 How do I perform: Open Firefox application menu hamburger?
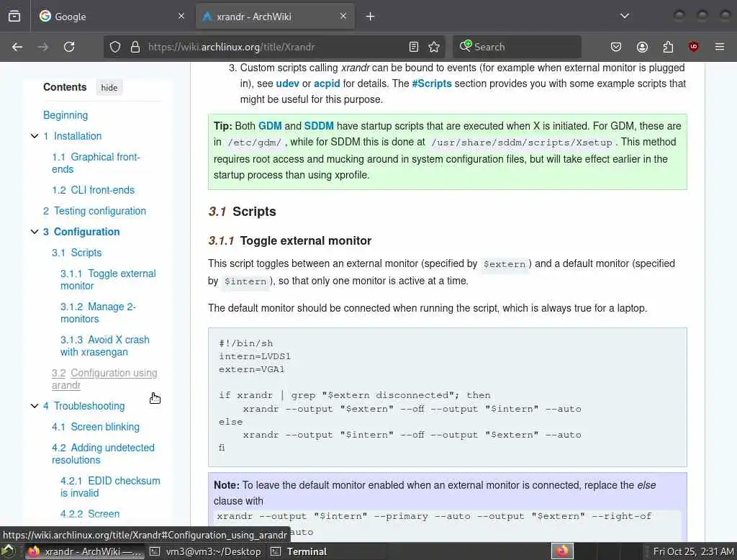tap(720, 47)
